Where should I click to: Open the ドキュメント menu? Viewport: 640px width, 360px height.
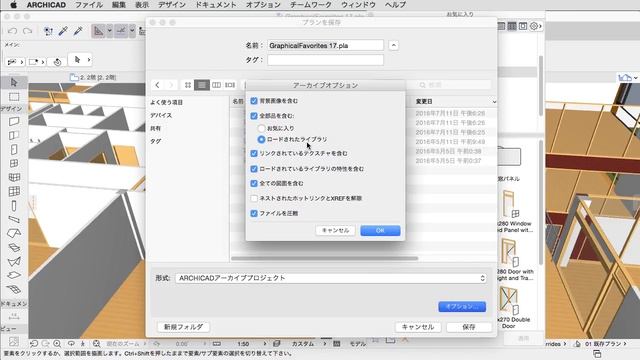click(x=216, y=5)
